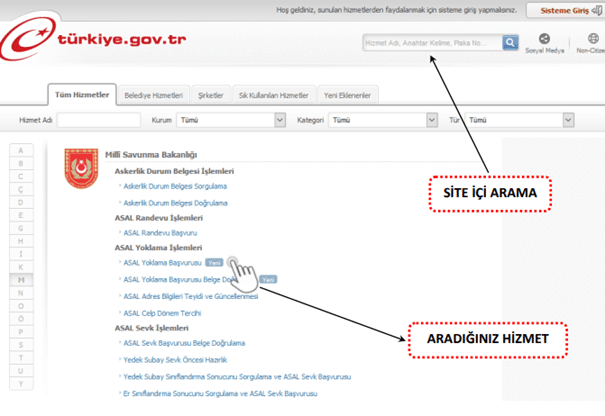Screen dimensions: 605x416
Task: Click the Hizmet Adı text field
Action: click(x=99, y=120)
